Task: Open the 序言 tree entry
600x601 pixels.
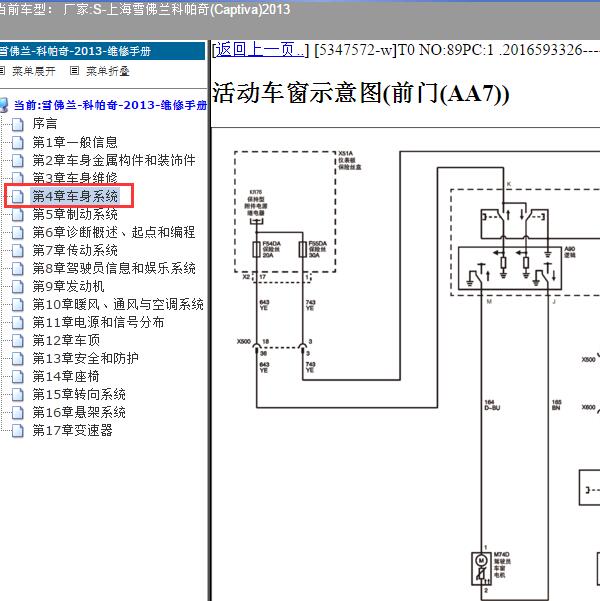Action: tap(45, 124)
